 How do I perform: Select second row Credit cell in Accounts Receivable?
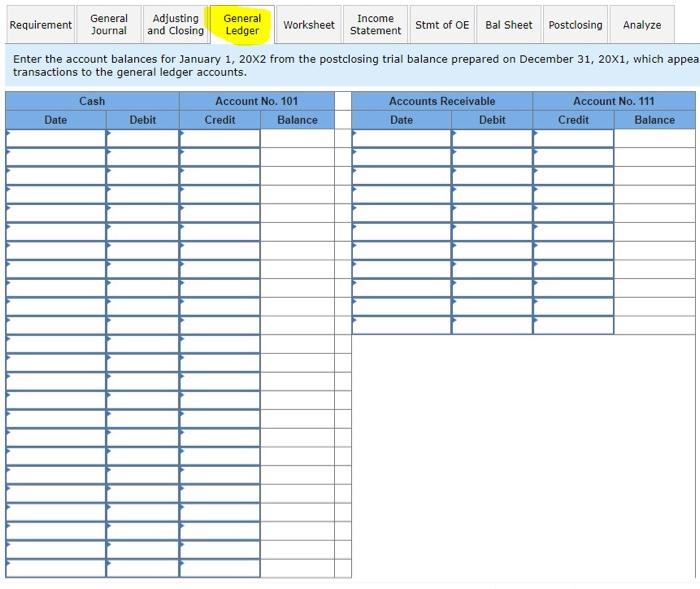pos(574,157)
